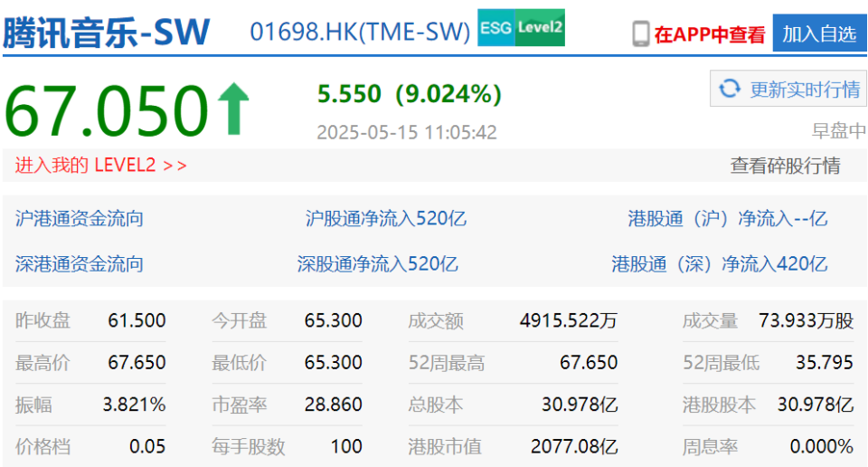Click the 振幅 label
The height and width of the screenshot is (467, 868).
tap(33, 405)
